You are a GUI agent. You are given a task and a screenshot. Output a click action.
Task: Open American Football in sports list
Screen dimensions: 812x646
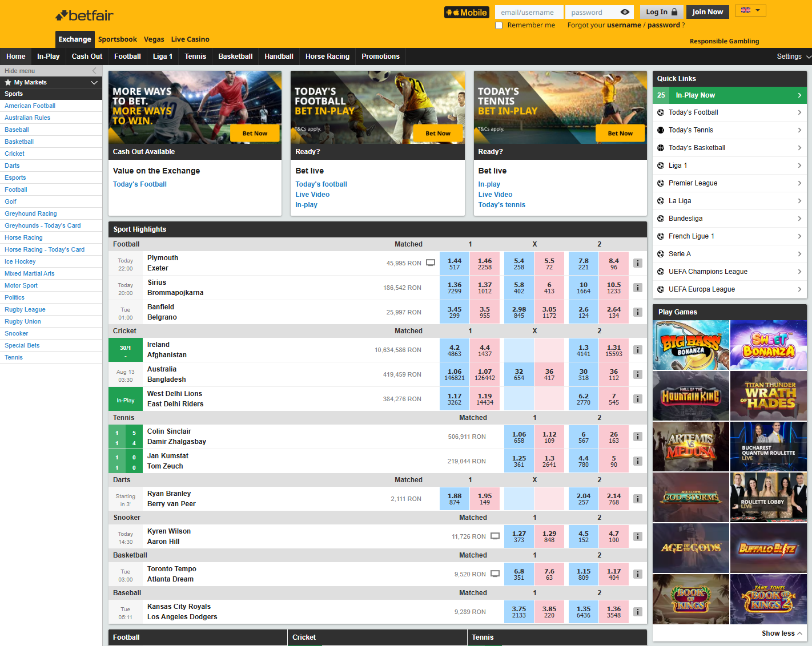(30, 106)
